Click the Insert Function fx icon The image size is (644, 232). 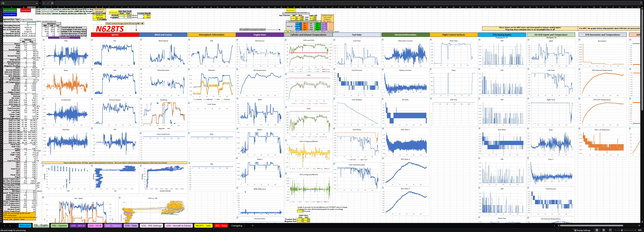[52, 3]
